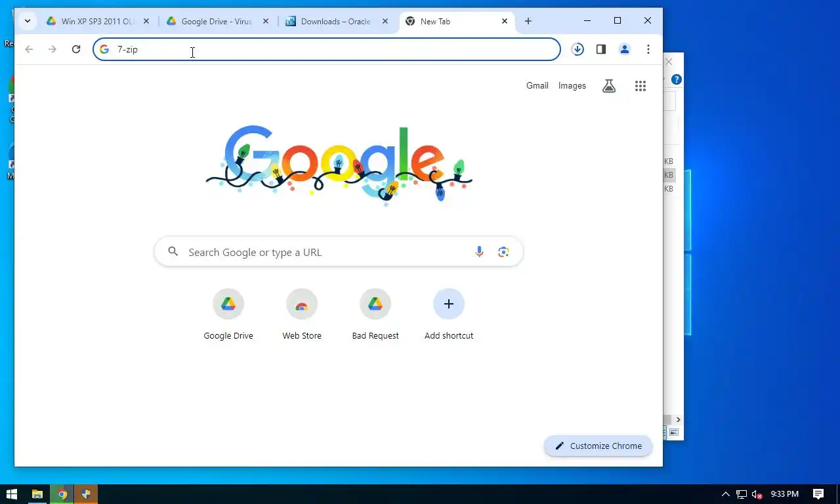Focus the Search Google or type URL box
This screenshot has width=840, height=504.
[x=339, y=252]
